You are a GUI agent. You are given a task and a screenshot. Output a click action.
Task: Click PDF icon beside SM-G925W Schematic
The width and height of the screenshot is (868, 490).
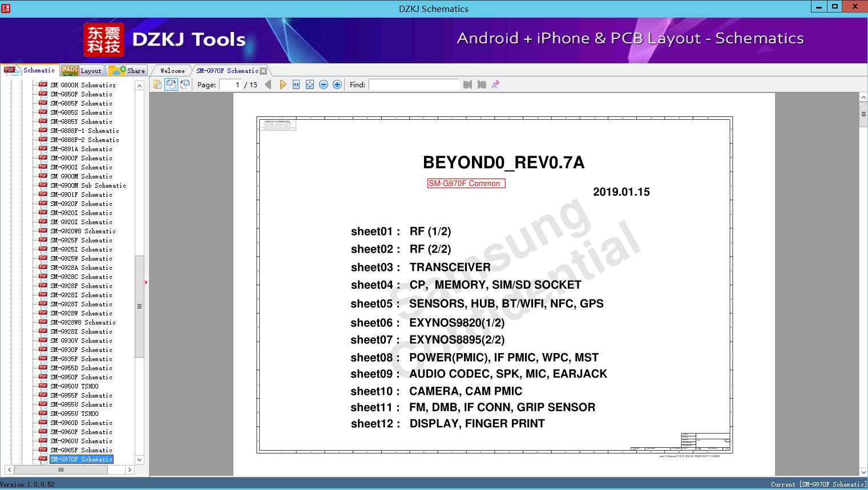pyautogui.click(x=43, y=258)
